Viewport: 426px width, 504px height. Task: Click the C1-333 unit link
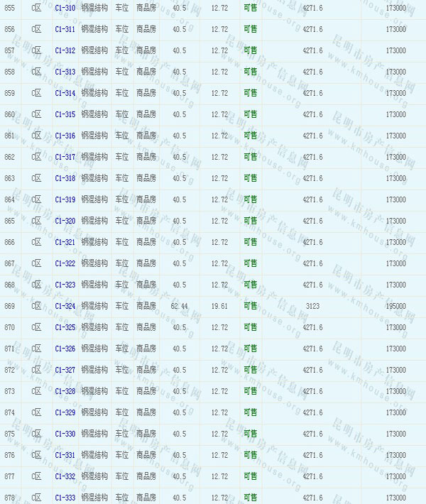[65, 498]
